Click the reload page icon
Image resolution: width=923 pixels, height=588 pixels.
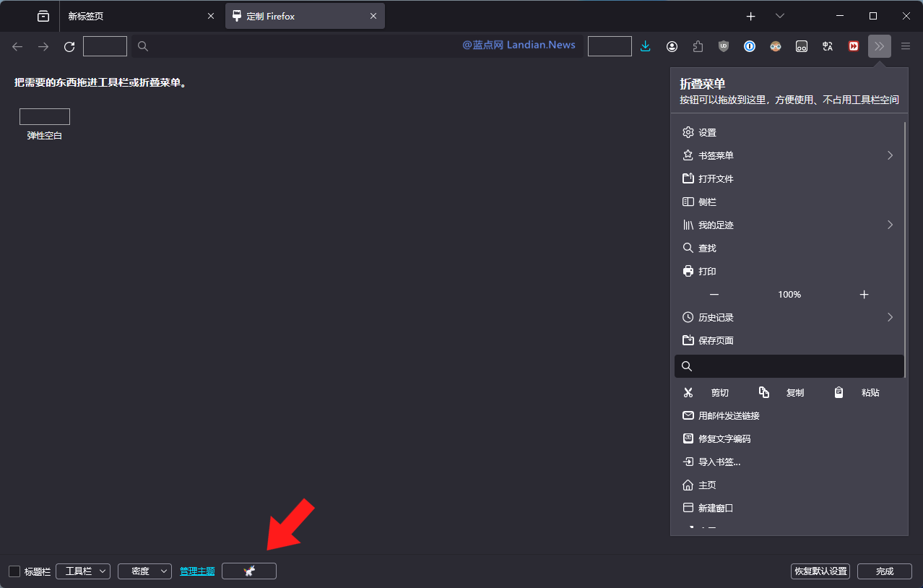(x=69, y=46)
